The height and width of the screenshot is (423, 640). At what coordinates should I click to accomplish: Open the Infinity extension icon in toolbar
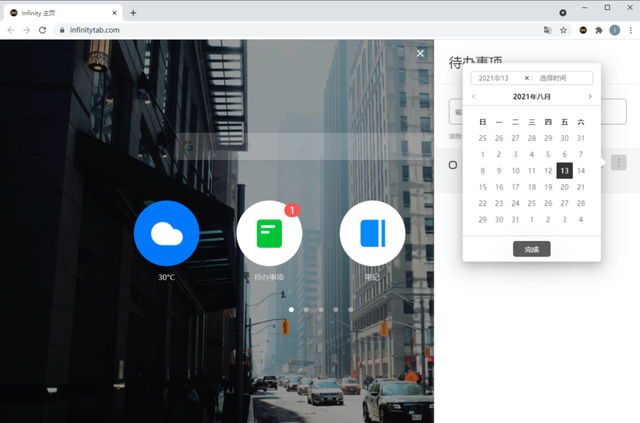[x=583, y=30]
